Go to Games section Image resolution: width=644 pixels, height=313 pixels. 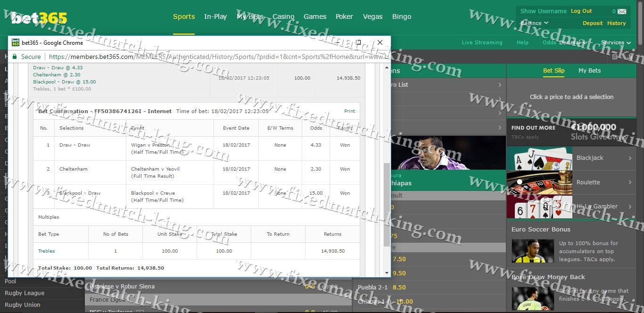(x=315, y=16)
